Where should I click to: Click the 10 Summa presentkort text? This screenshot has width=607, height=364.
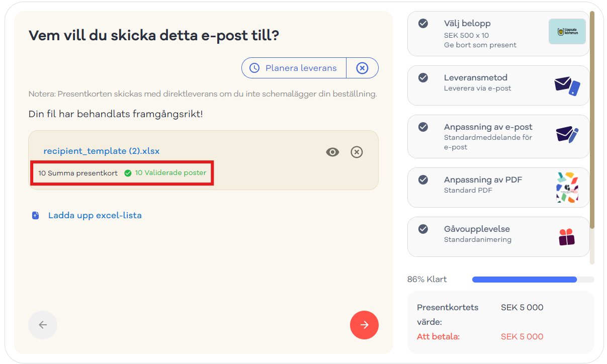[x=78, y=173]
